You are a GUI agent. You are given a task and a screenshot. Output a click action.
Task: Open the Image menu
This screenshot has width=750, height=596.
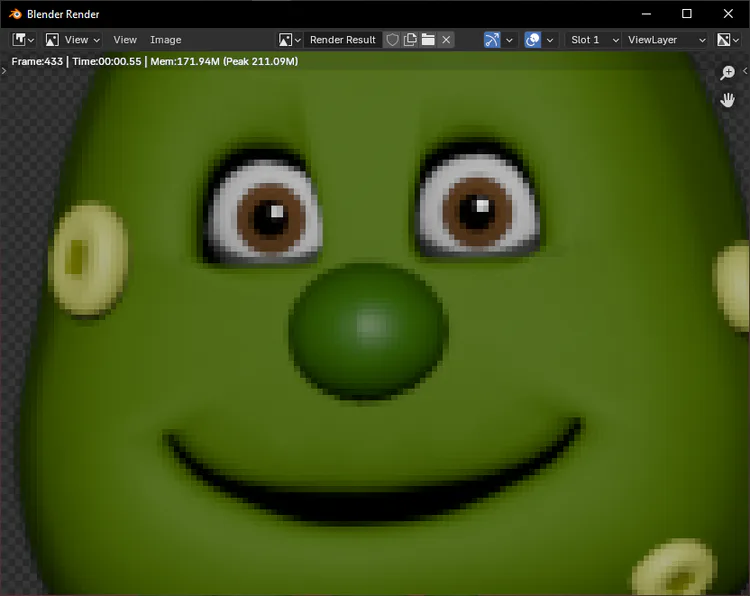click(165, 40)
